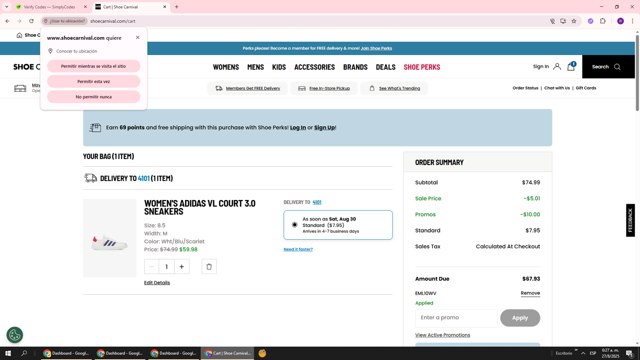Viewport: 640px width, 360px height.
Task: Focus the Enter a promo field
Action: coord(456,318)
